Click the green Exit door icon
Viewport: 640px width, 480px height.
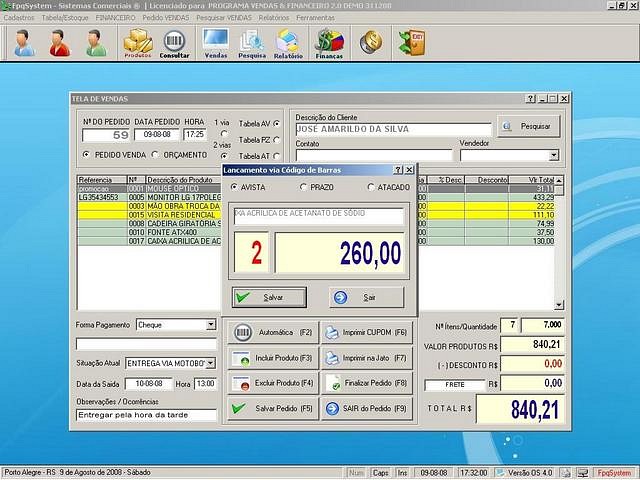tap(410, 42)
